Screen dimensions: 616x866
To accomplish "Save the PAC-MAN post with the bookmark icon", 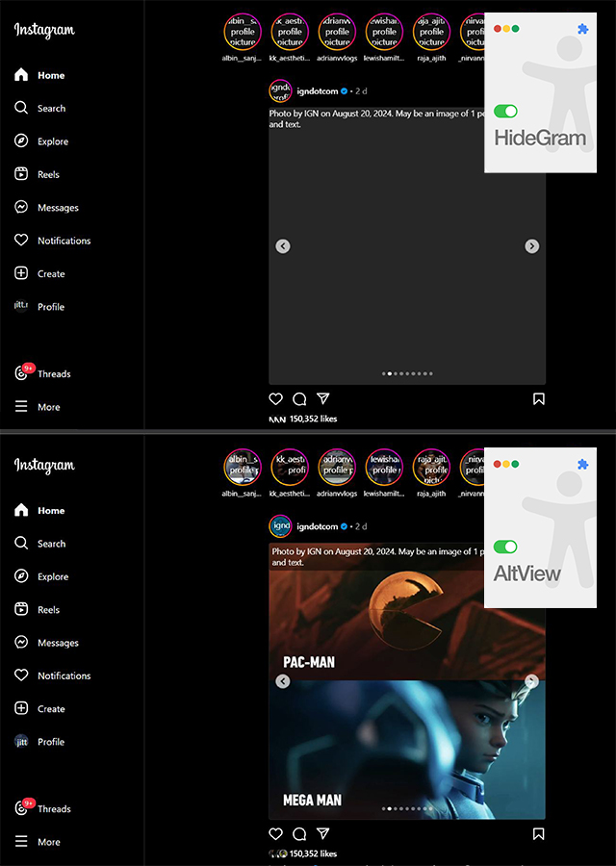I will click(539, 833).
